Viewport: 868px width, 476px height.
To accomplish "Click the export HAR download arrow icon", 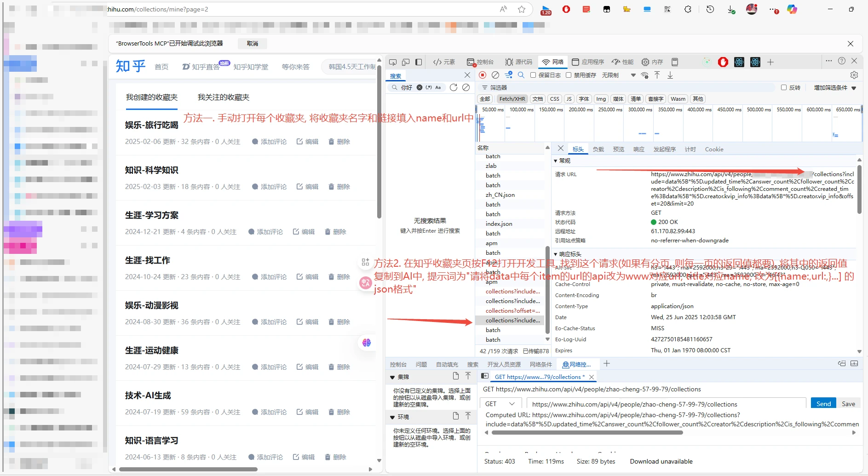I will coord(670,75).
